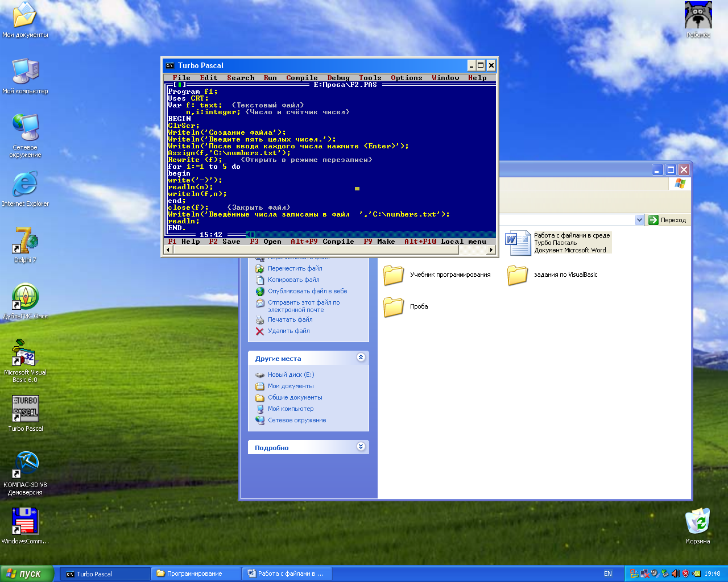Open the Учебник программирования folder
The width and height of the screenshot is (728, 582).
pyautogui.click(x=437, y=275)
